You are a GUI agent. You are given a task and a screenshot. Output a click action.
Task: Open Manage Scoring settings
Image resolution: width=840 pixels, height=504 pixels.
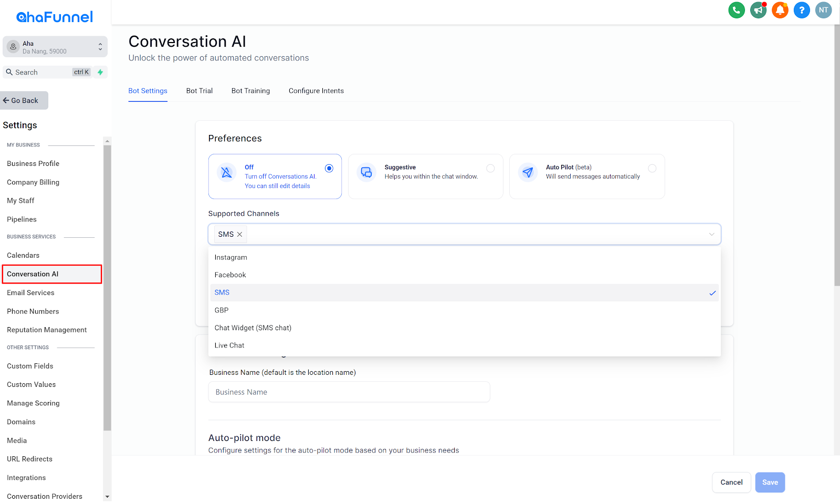33,403
